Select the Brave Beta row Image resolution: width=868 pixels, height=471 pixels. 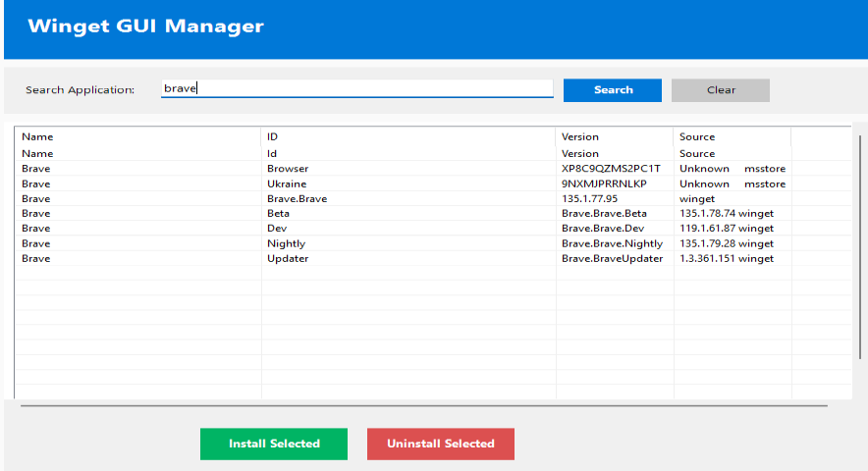click(x=433, y=213)
